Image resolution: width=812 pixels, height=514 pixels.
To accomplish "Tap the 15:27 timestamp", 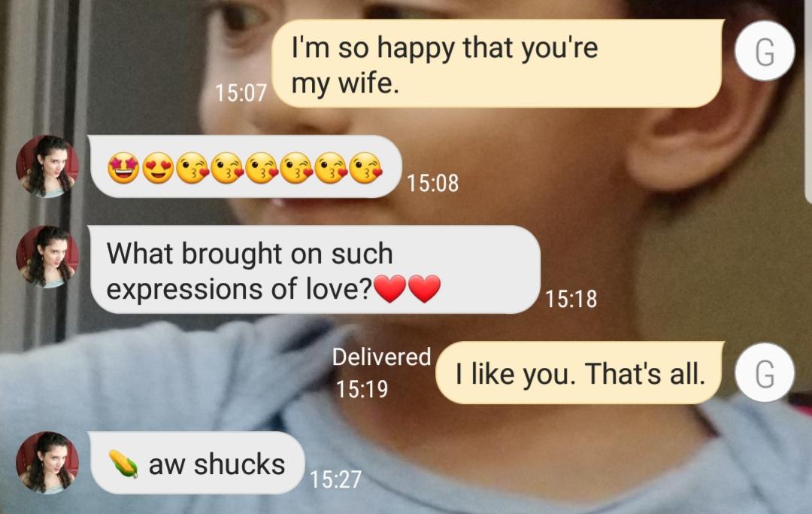I will click(335, 479).
